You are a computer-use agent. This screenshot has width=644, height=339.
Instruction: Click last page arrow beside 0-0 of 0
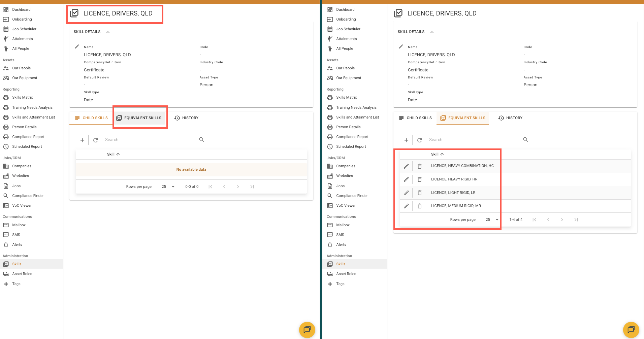click(252, 187)
